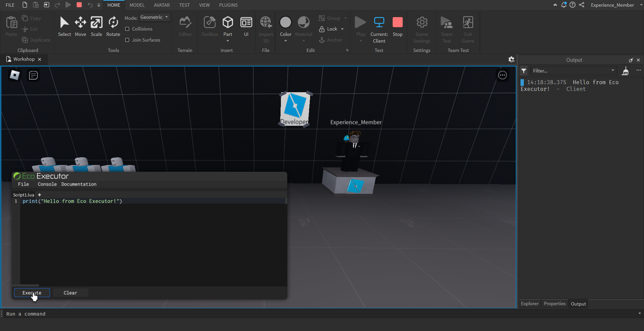Choose the Scale tool

click(x=96, y=26)
